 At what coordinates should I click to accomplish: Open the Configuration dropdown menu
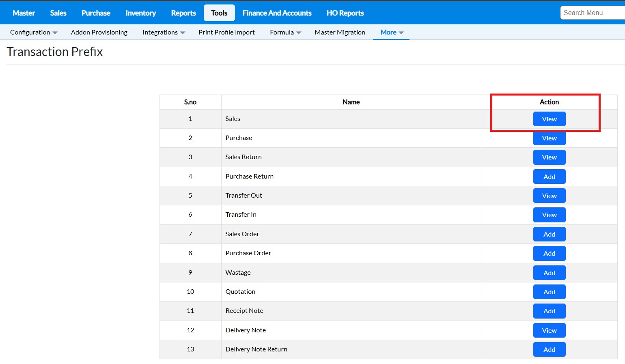click(34, 32)
